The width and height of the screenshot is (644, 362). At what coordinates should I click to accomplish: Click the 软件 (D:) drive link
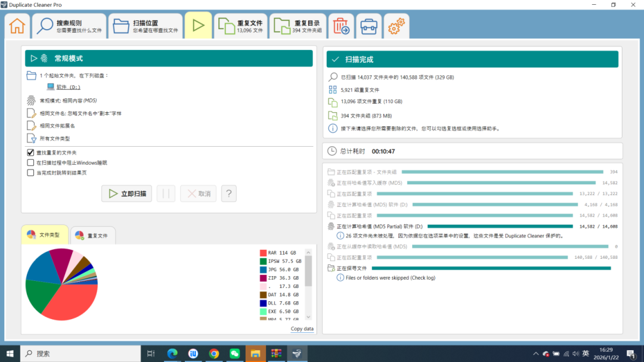(x=68, y=87)
